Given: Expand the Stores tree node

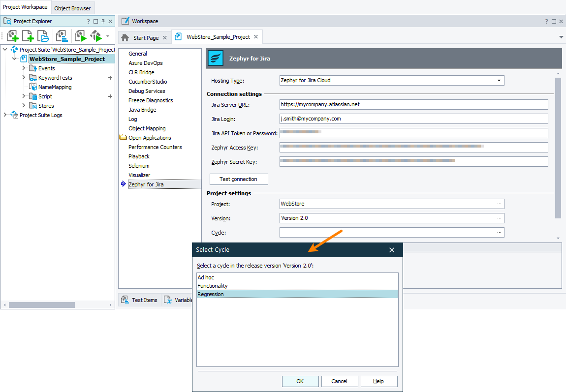Looking at the screenshot, I should coord(24,105).
